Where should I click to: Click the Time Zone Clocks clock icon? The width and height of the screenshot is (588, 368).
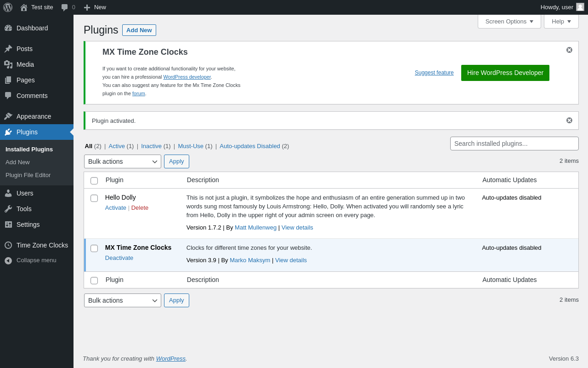point(8,245)
